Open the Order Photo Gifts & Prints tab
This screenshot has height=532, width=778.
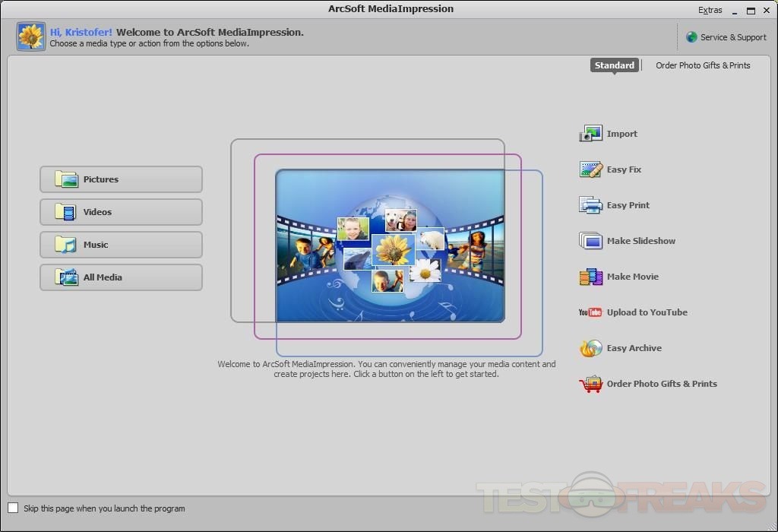pyautogui.click(x=702, y=65)
